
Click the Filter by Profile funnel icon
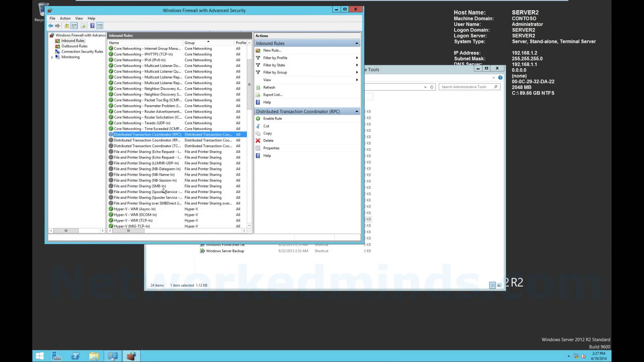pos(258,58)
